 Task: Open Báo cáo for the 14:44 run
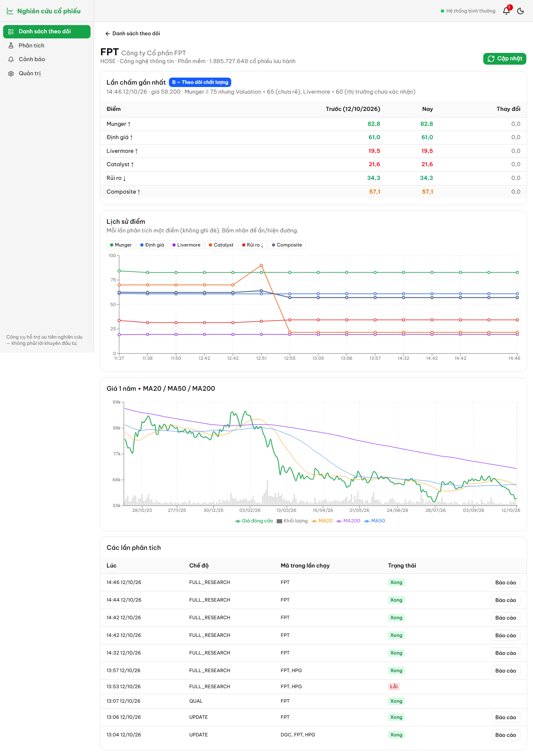pos(506,600)
